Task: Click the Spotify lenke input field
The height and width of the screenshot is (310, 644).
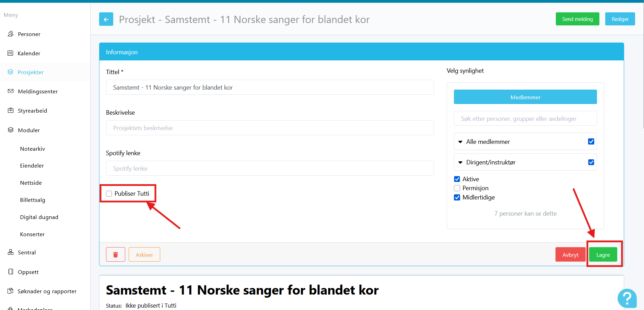Action: pyautogui.click(x=270, y=169)
